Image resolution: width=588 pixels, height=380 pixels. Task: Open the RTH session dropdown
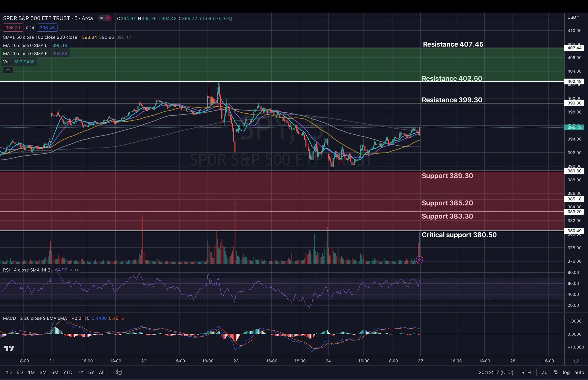(x=526, y=372)
